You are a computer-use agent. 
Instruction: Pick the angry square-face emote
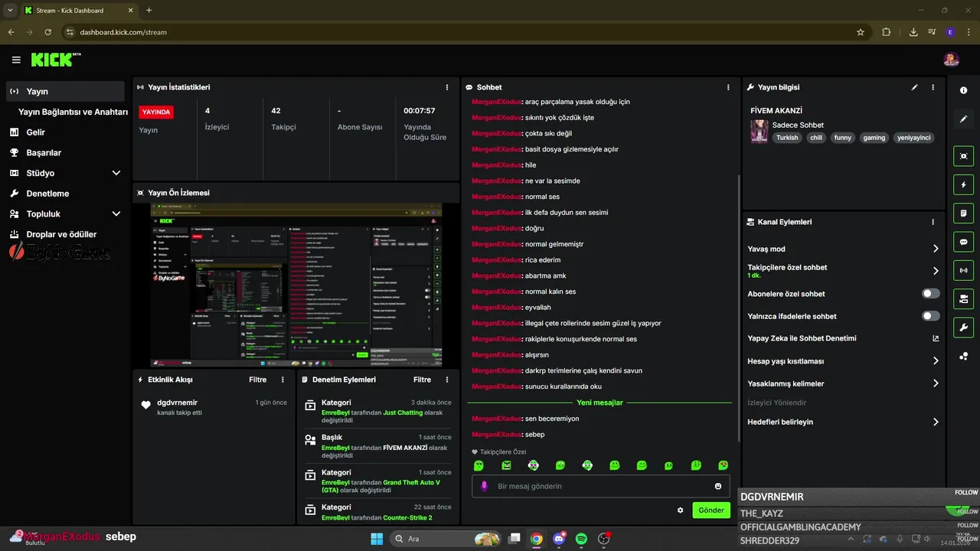pyautogui.click(x=506, y=465)
